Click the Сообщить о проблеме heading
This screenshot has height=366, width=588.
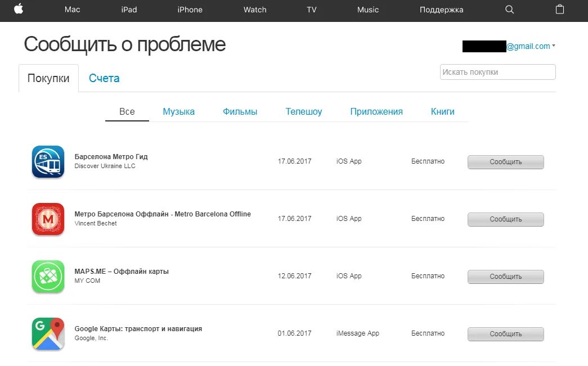125,44
